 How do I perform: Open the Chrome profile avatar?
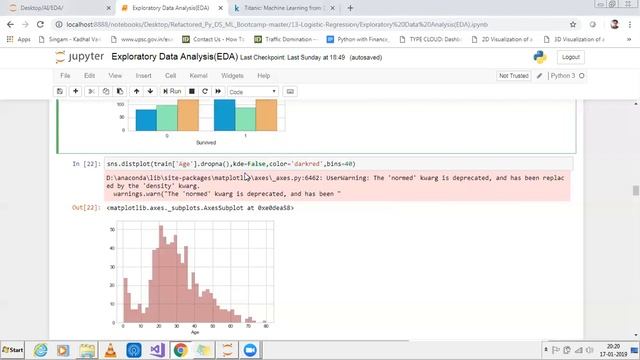[x=615, y=24]
